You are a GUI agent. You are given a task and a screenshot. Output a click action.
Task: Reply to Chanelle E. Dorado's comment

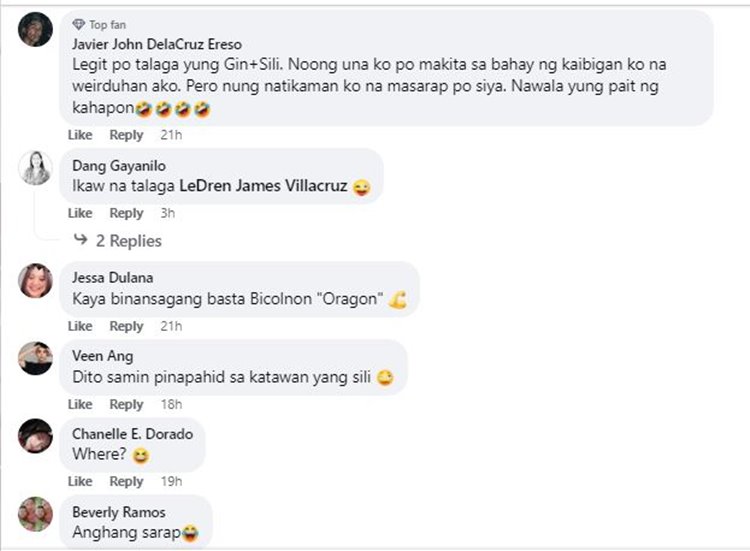pos(126,481)
